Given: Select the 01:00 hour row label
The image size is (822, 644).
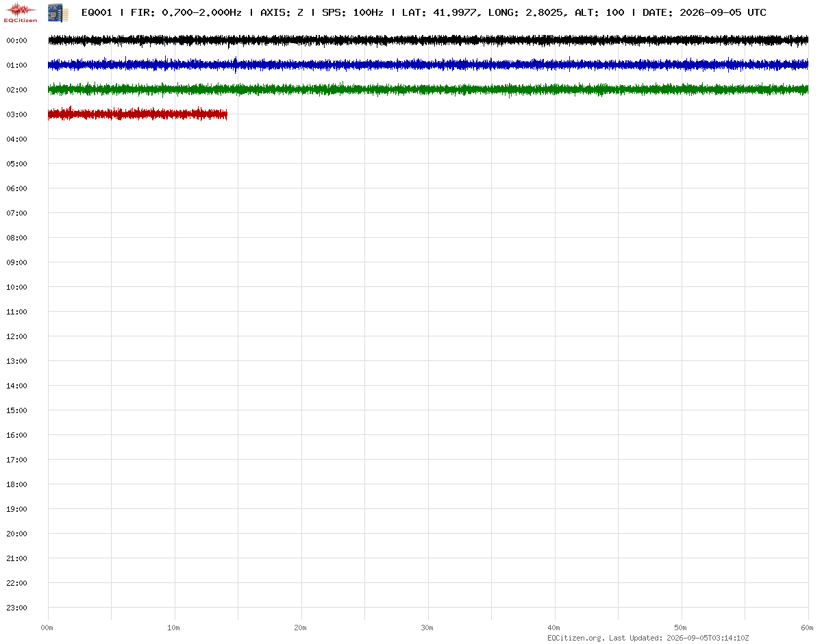Looking at the screenshot, I should pyautogui.click(x=16, y=65).
